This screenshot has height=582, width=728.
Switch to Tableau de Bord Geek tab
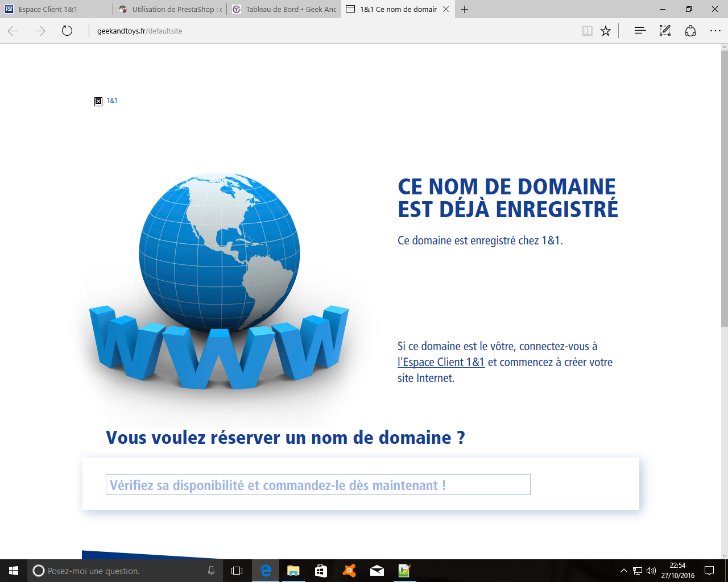(284, 9)
